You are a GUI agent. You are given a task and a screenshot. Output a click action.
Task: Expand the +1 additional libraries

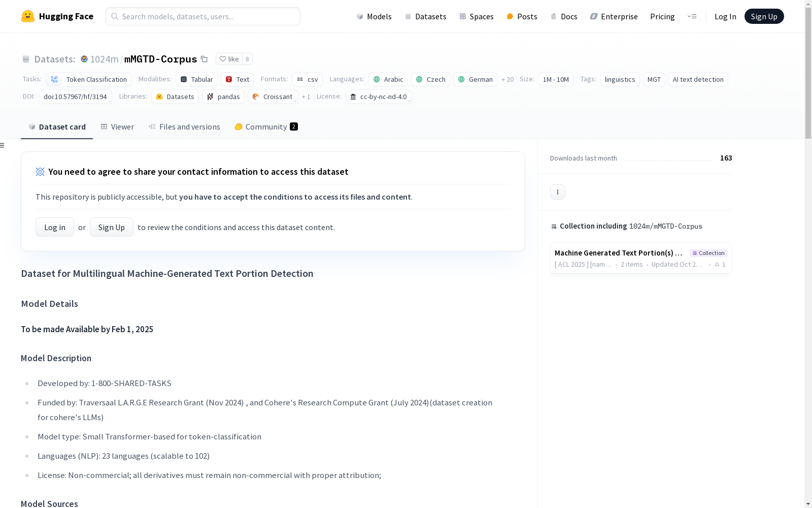coord(306,97)
